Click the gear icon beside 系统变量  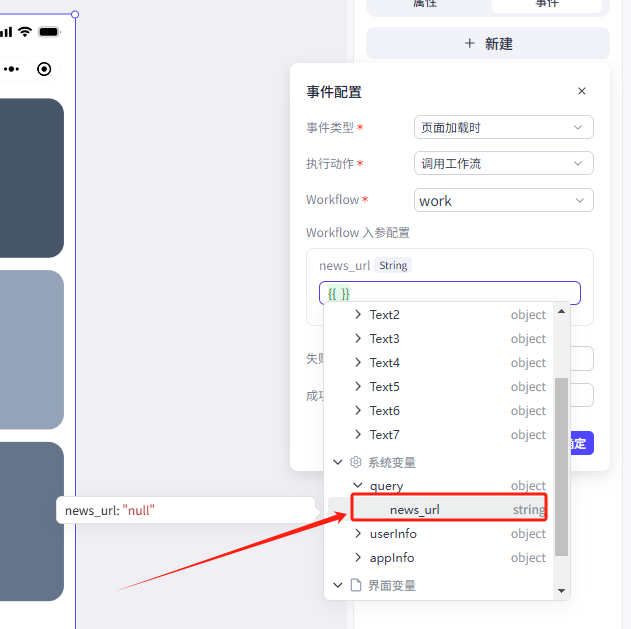tap(355, 463)
